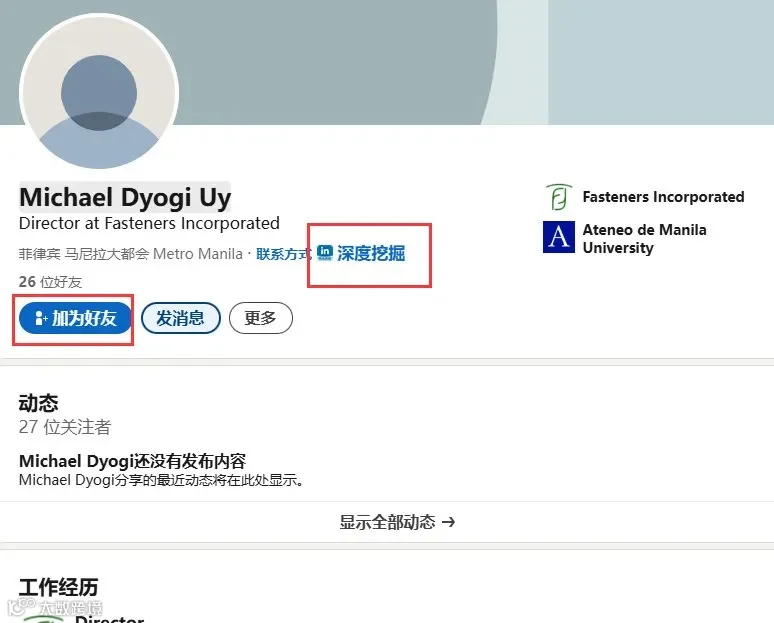Open the 26 位好友 connections link
The image size is (774, 623).
pos(50,282)
